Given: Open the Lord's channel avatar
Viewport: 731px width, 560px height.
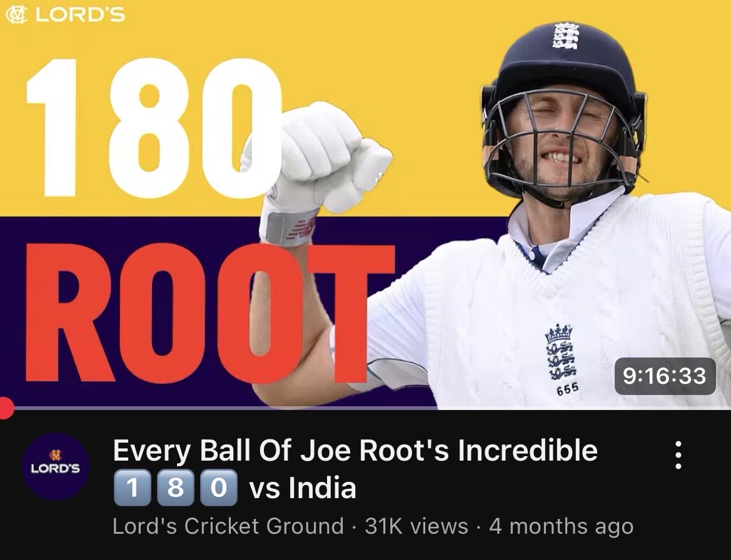Looking at the screenshot, I should (56, 467).
